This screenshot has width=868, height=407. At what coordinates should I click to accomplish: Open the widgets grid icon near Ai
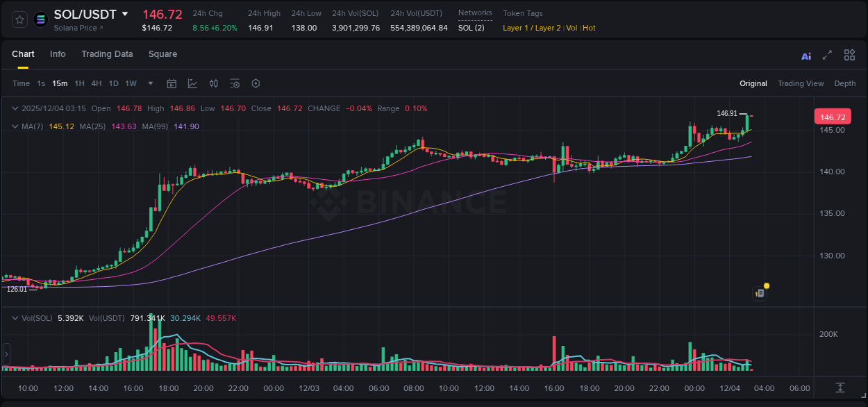tap(849, 55)
